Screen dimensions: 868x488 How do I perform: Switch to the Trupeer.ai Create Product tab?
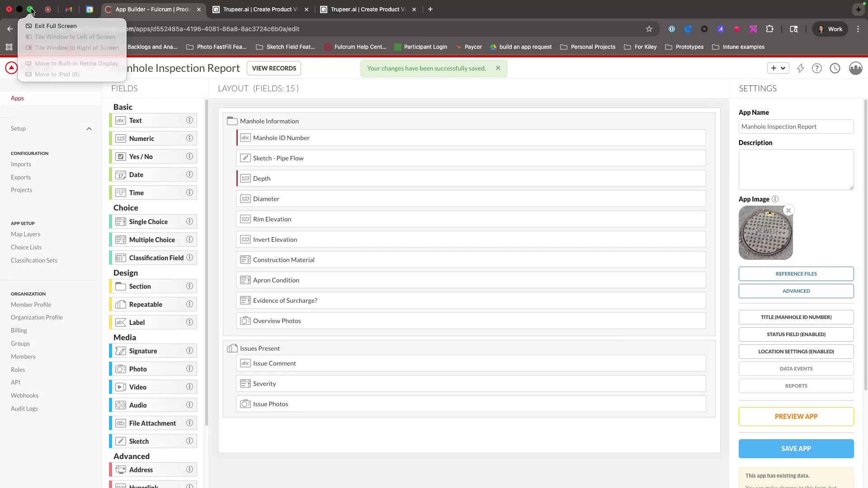click(255, 9)
